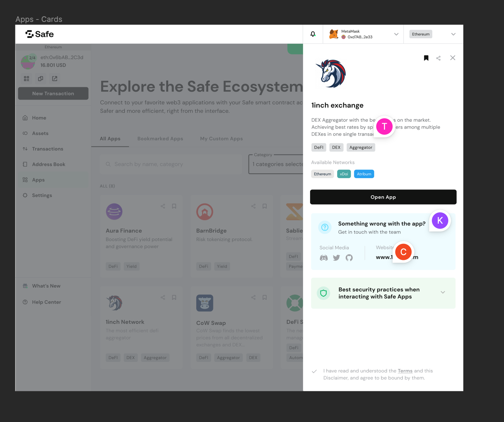Open Safe in block explorer icon
The height and width of the screenshot is (422, 504).
[x=55, y=79]
